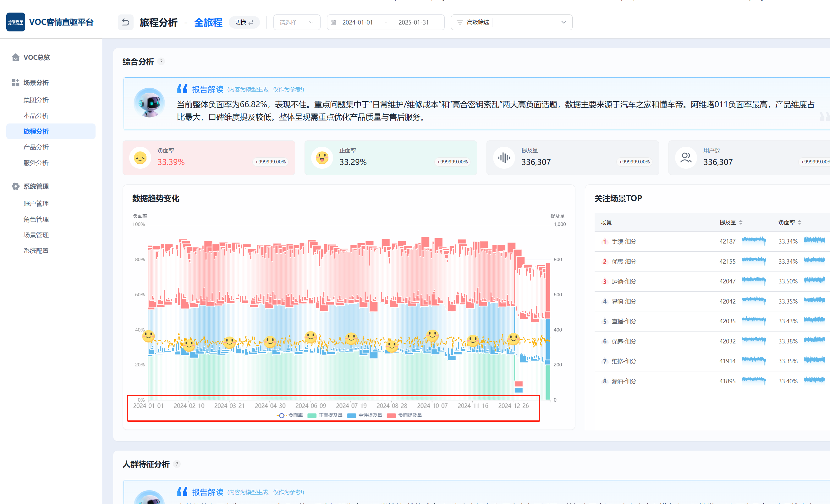
Task: Go to 集团分析 in the sidebar
Action: point(36,100)
